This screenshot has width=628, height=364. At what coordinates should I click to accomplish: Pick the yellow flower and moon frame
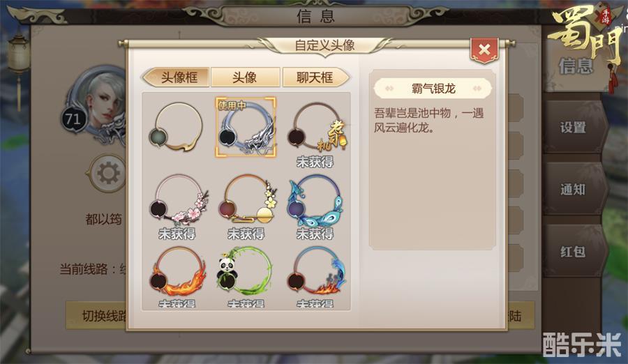(x=246, y=199)
